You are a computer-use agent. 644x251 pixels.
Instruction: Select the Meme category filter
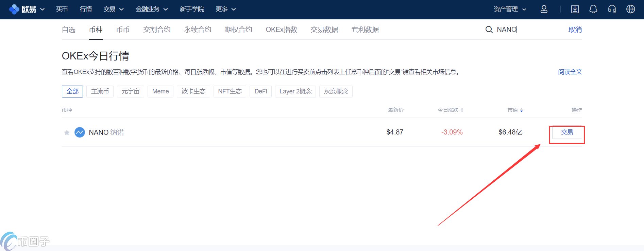[160, 91]
